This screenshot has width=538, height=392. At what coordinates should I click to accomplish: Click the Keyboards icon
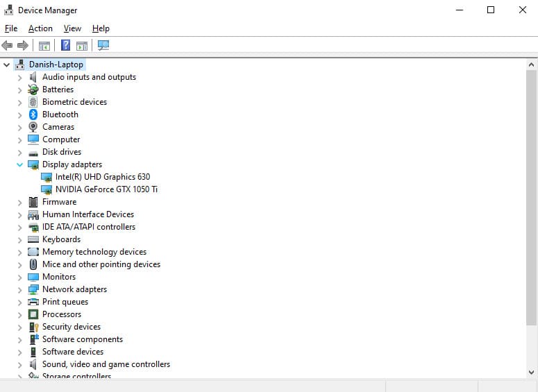tap(33, 239)
